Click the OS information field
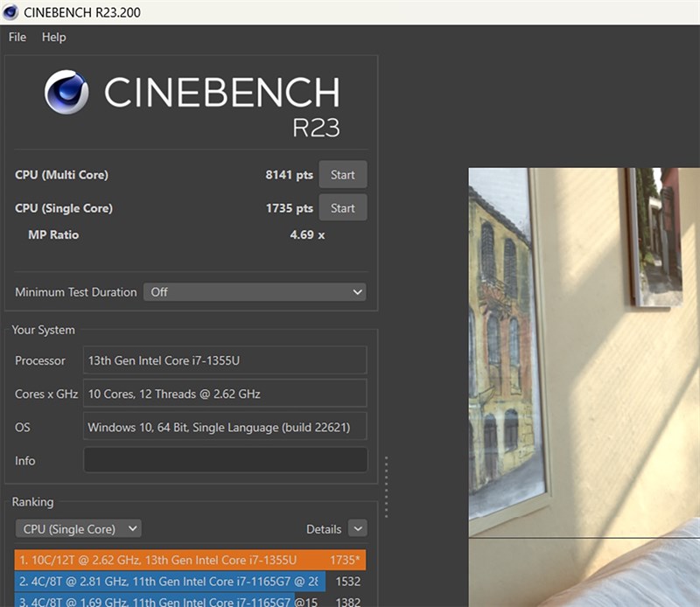Image resolution: width=700 pixels, height=607 pixels. [x=225, y=427]
